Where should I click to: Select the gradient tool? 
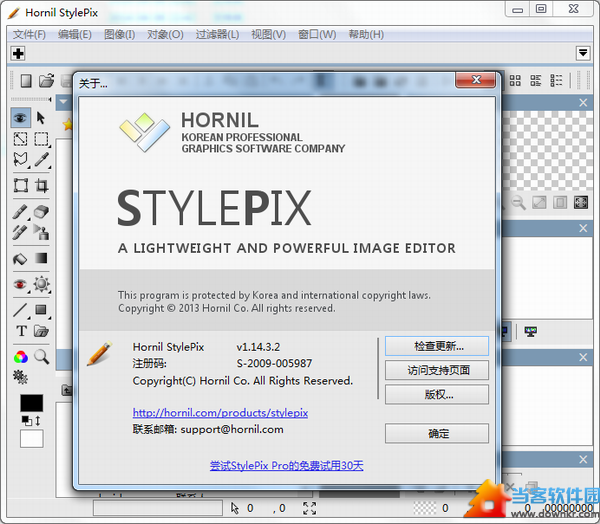pyautogui.click(x=41, y=258)
